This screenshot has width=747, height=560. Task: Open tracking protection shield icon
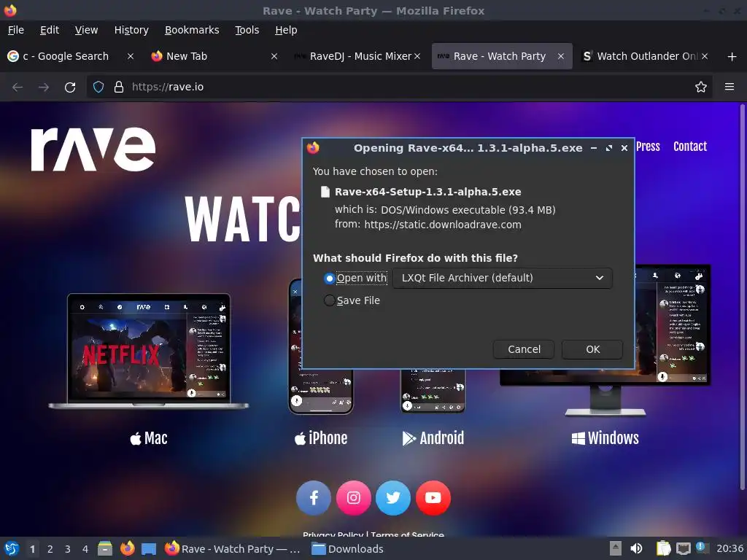tap(98, 87)
